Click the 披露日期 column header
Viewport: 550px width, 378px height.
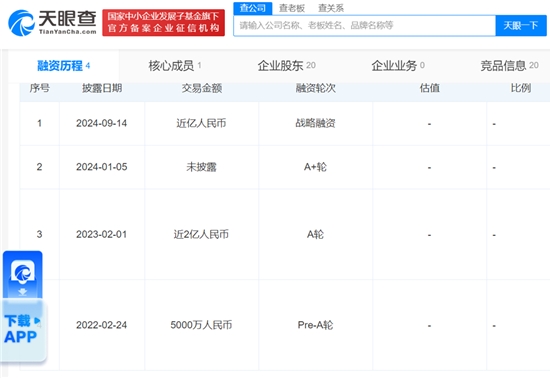coord(102,88)
